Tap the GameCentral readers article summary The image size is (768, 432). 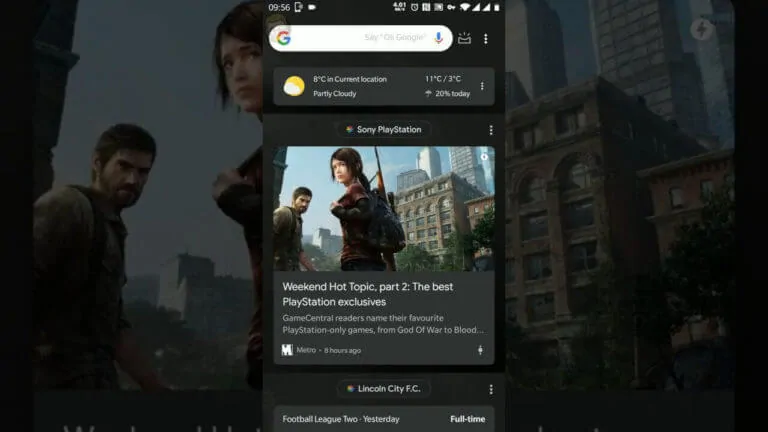coord(383,324)
